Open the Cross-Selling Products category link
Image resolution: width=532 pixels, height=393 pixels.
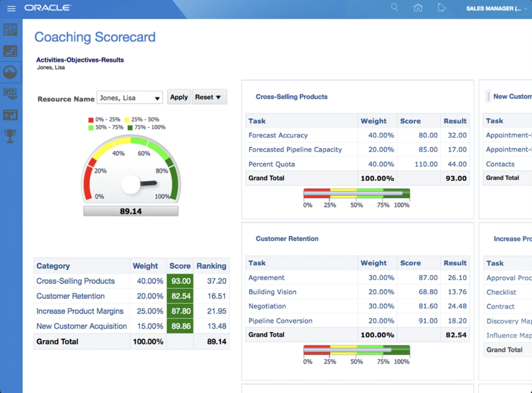pos(75,281)
